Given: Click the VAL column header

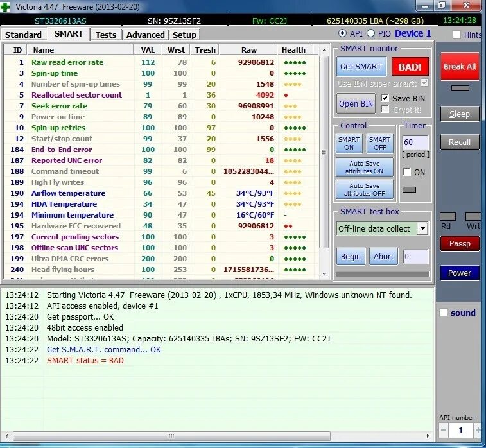Looking at the screenshot, I should (148, 50).
